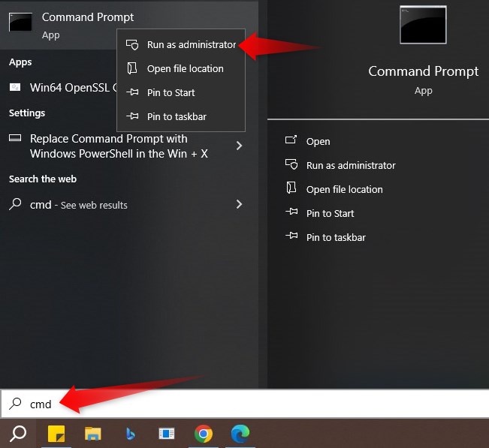This screenshot has height=448, width=489.
Task: Open Microsoft Edge from the taskbar
Action: (x=240, y=434)
